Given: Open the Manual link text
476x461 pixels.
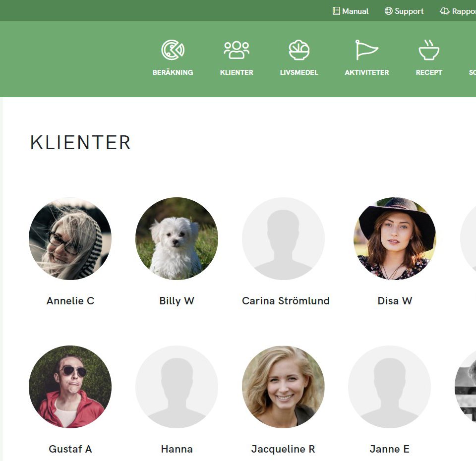Looking at the screenshot, I should (355, 11).
